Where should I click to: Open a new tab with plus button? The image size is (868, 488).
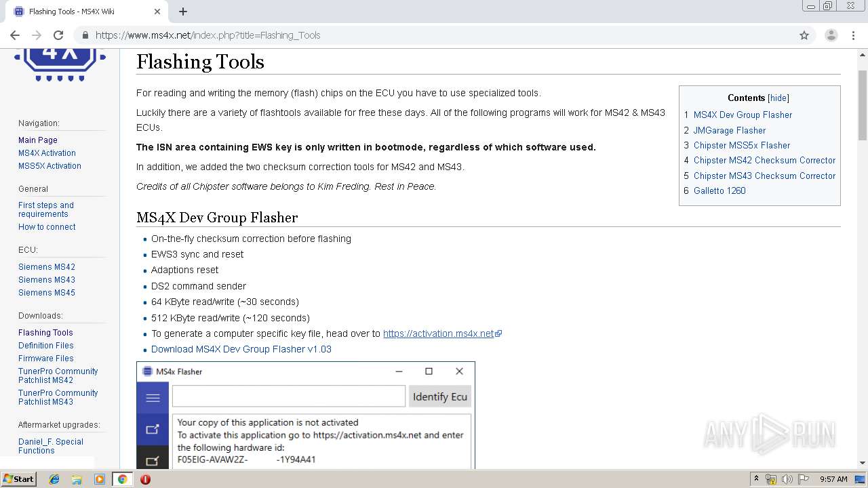(183, 12)
